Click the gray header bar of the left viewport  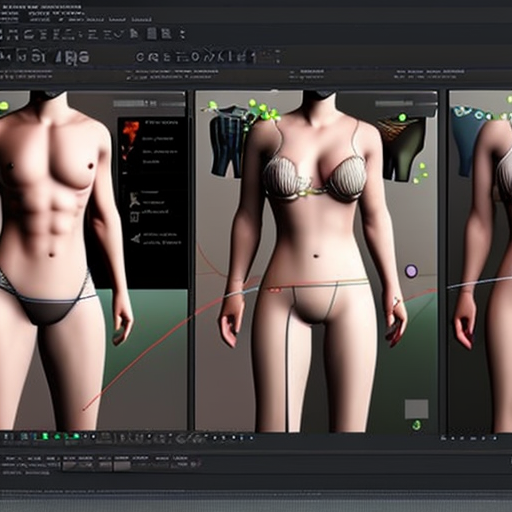(x=149, y=103)
